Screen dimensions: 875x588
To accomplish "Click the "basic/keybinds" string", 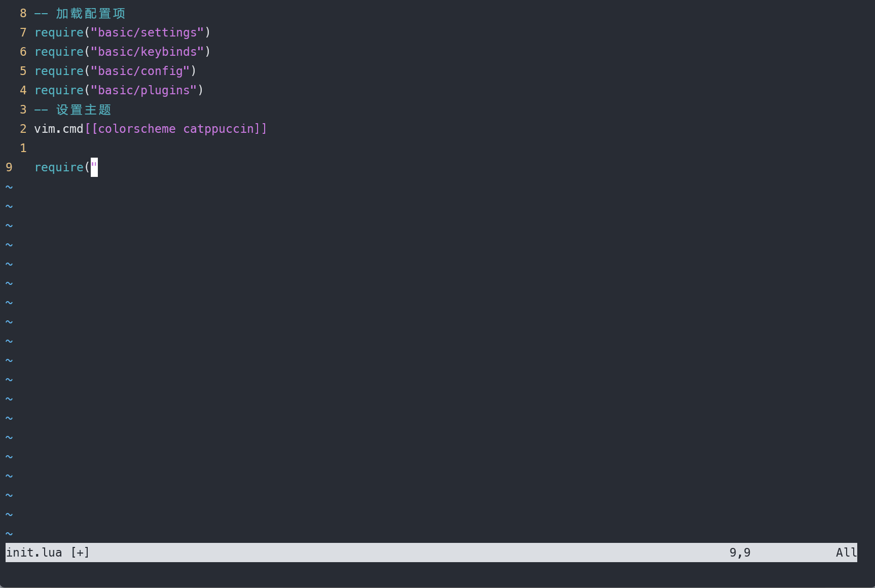I will [x=147, y=52].
